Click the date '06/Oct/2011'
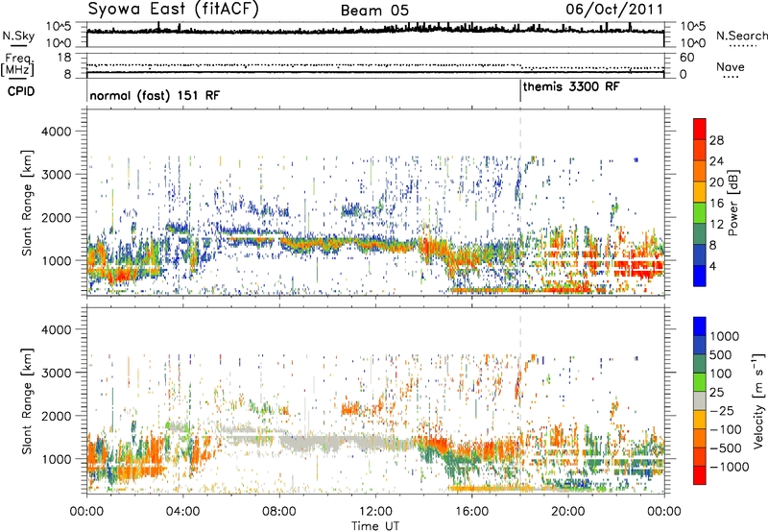 coord(614,10)
